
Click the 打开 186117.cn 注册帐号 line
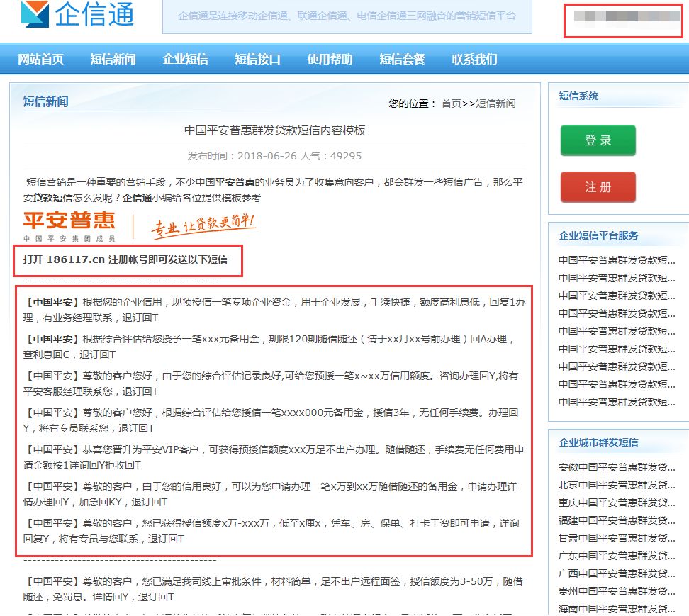[125, 259]
